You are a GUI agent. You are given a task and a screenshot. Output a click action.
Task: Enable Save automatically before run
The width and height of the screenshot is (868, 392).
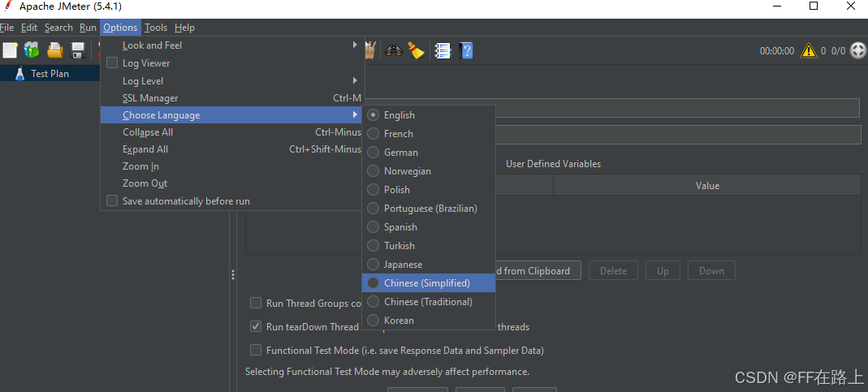click(x=112, y=201)
